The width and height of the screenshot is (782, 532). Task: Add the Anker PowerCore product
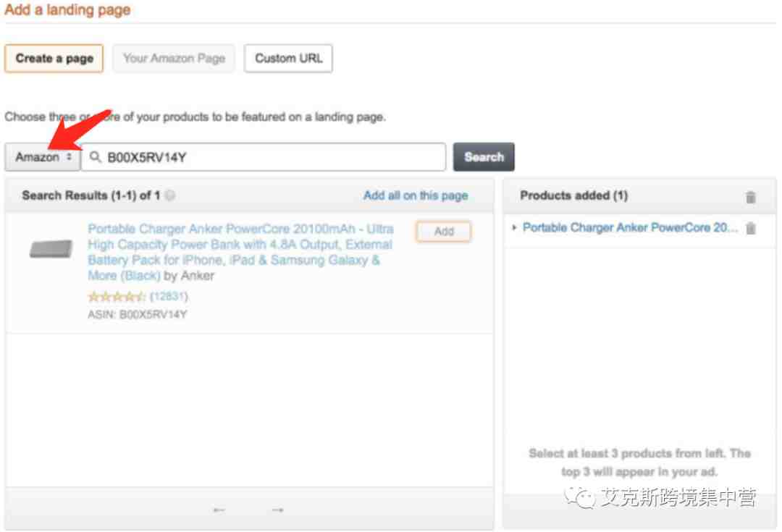(x=443, y=232)
